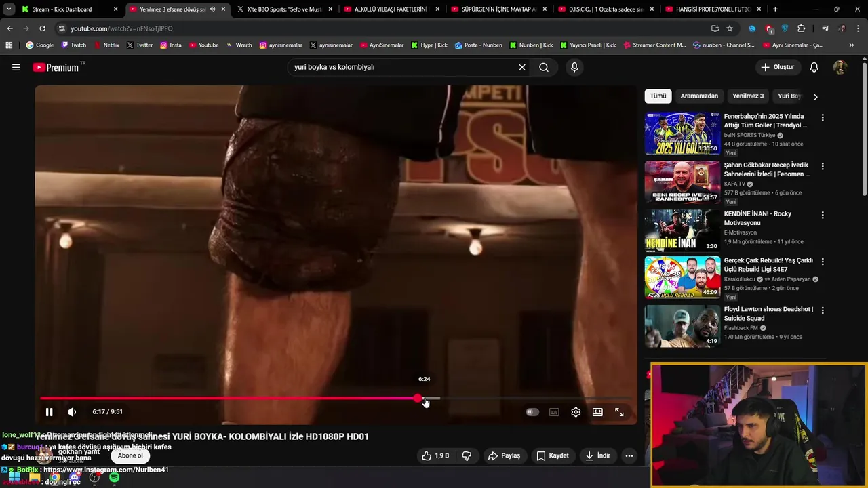
Task: Open options for Şahan Gökbakar video
Action: tap(823, 166)
